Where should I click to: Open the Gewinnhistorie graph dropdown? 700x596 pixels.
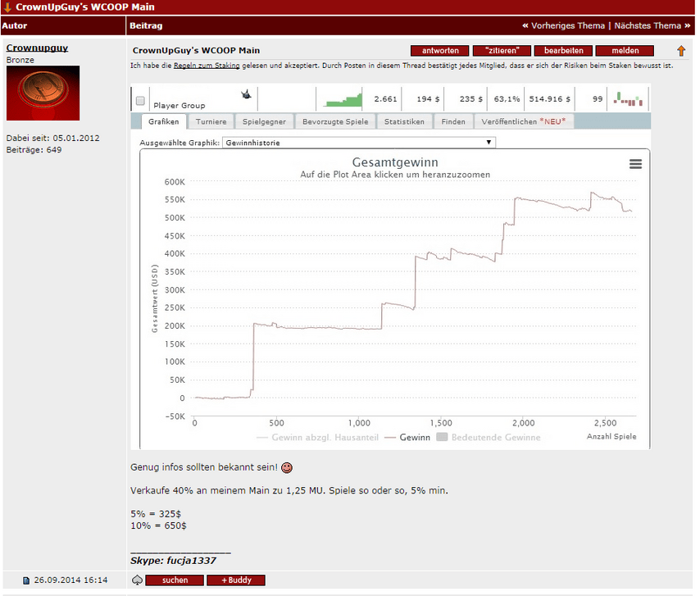tap(359, 143)
